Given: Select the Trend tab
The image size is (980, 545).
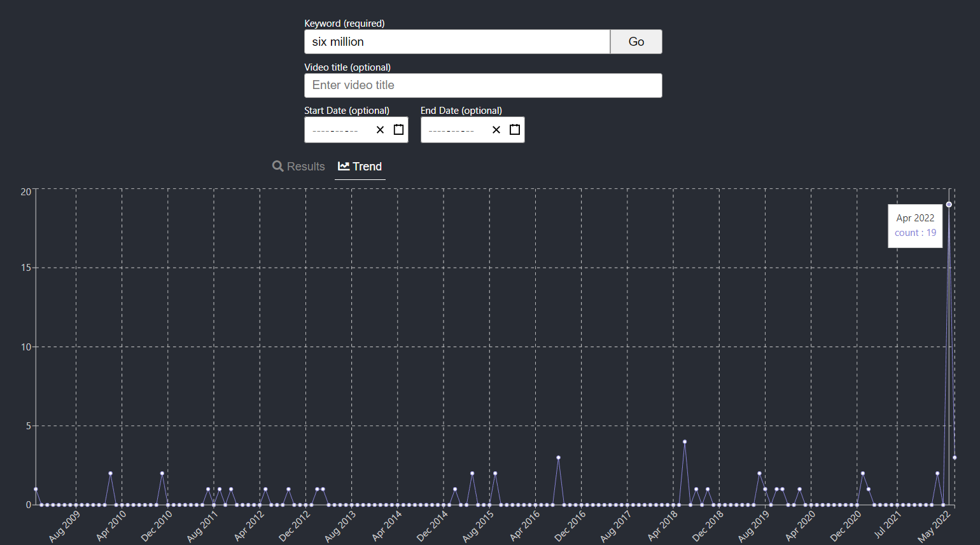Looking at the screenshot, I should 360,167.
